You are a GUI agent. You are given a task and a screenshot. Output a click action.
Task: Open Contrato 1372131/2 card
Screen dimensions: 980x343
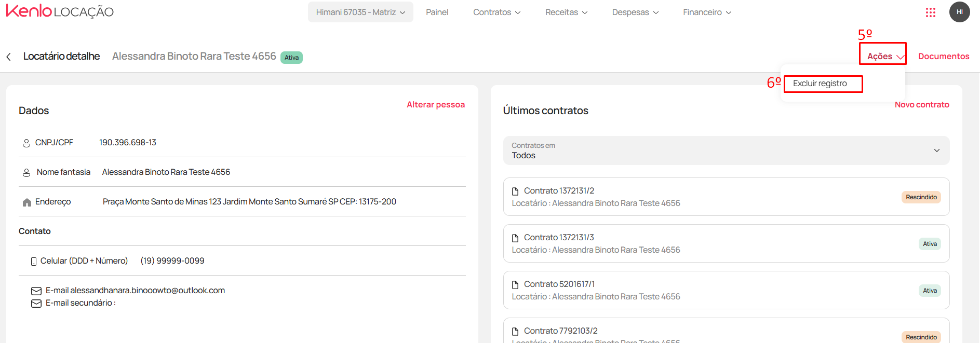click(726, 197)
